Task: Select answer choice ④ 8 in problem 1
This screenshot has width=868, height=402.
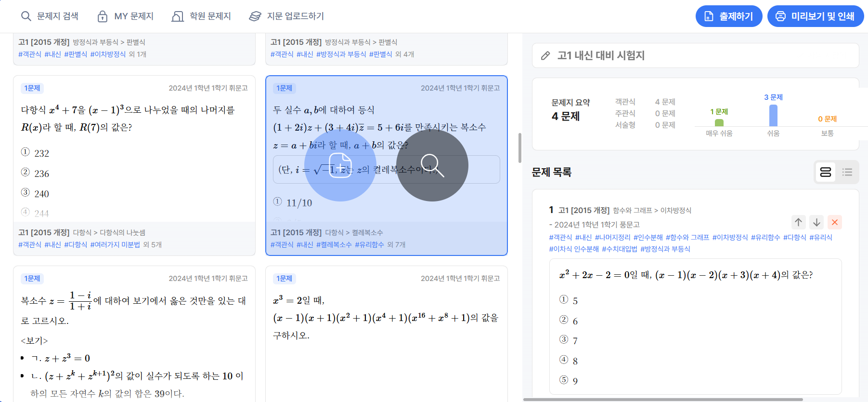Action: click(x=569, y=361)
